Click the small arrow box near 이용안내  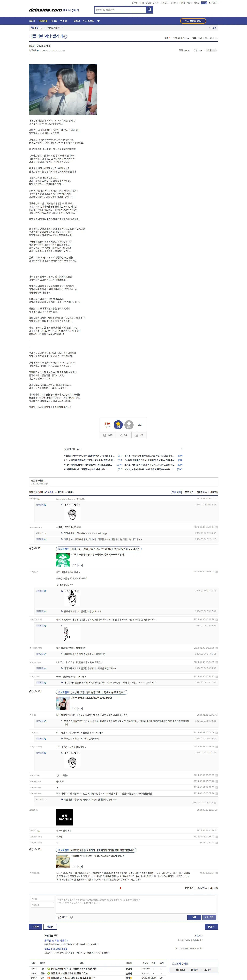click(x=217, y=38)
